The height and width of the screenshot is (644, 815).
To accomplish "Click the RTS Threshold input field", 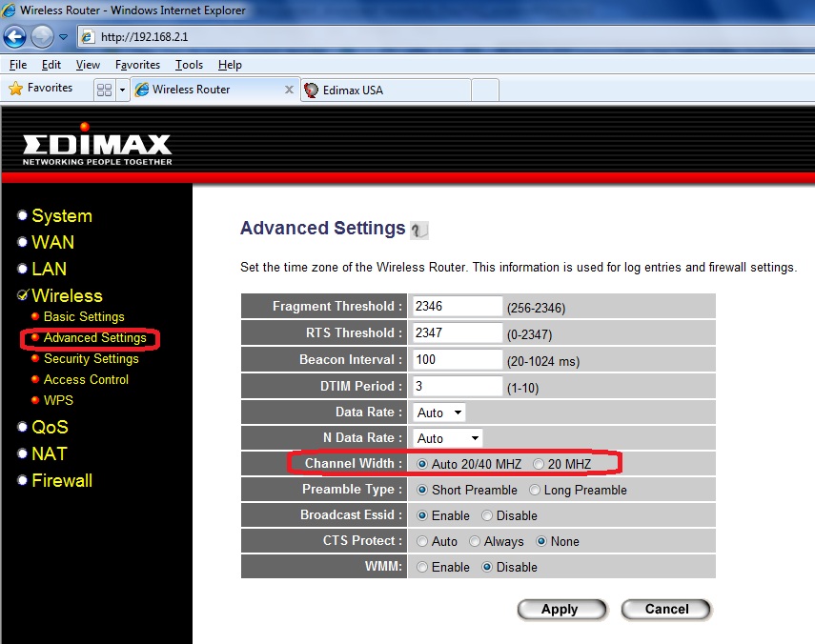I will click(x=457, y=332).
